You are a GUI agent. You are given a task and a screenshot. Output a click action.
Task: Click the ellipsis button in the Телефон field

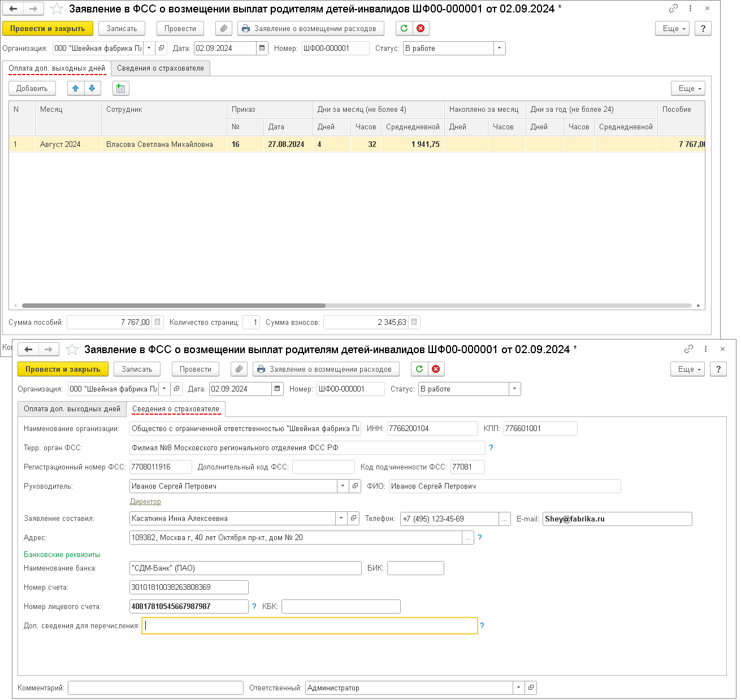pos(504,519)
